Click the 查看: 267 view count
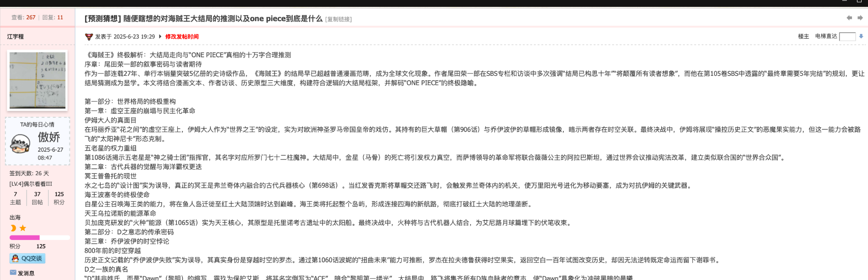Image resolution: width=868 pixels, height=280 pixels. [23, 17]
